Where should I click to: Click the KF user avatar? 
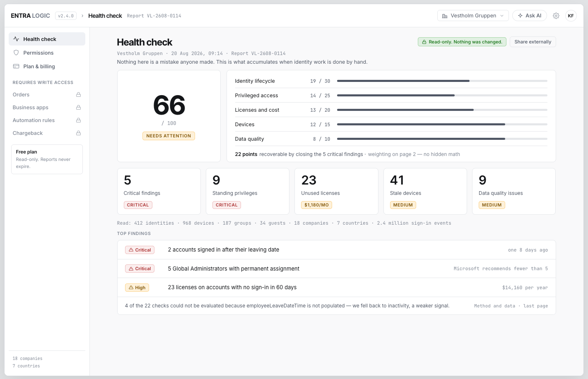click(x=571, y=16)
